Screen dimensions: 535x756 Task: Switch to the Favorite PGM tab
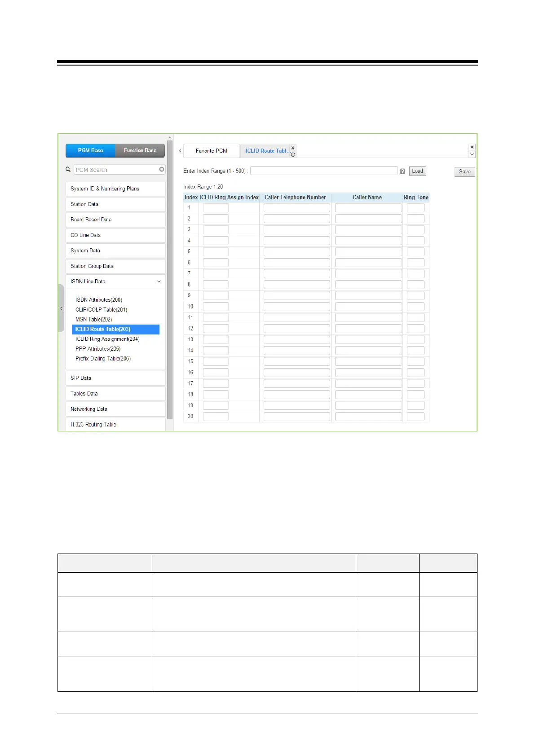point(212,151)
